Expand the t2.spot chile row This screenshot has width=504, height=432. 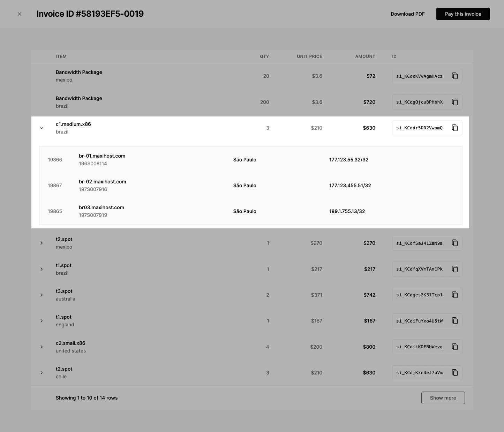[42, 372]
